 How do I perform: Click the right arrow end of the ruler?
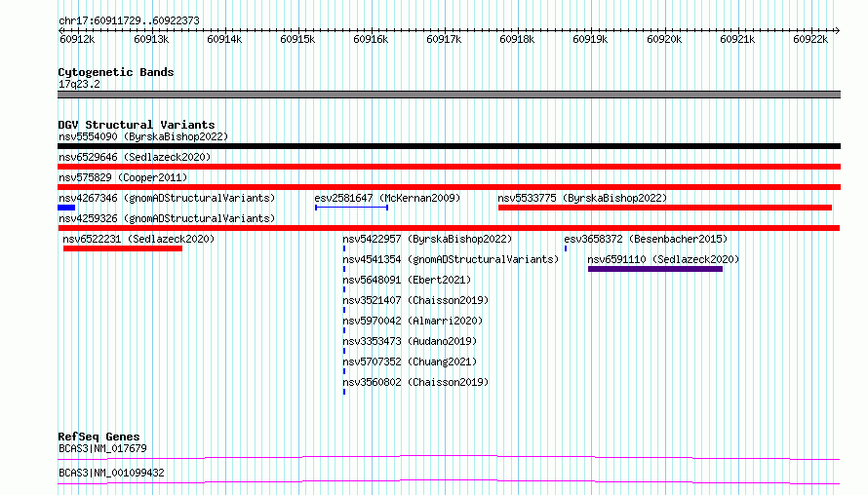[837, 30]
